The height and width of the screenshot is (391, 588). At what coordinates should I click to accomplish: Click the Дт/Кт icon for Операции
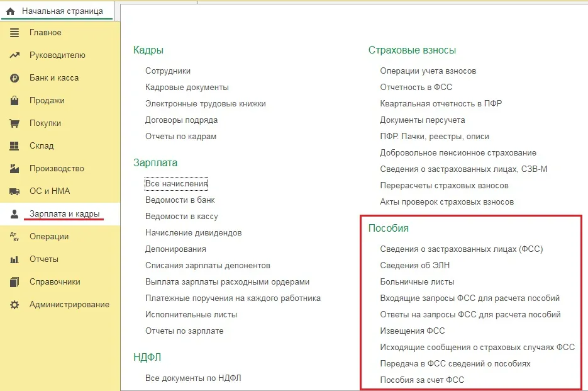coord(14,237)
